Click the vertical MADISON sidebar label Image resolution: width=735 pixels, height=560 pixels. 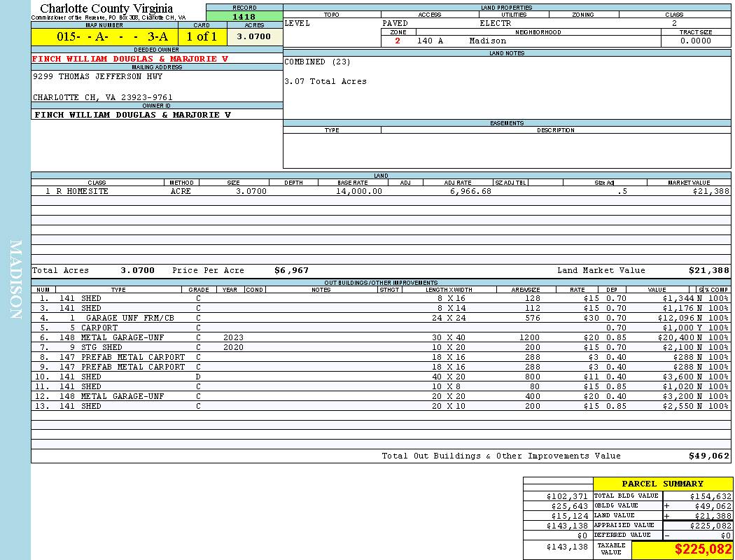[x=15, y=280]
